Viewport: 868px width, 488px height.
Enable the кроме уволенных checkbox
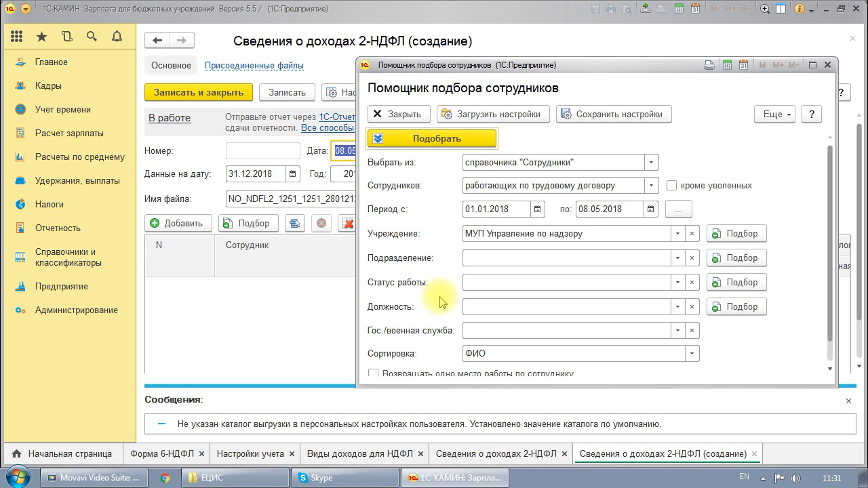pos(672,185)
